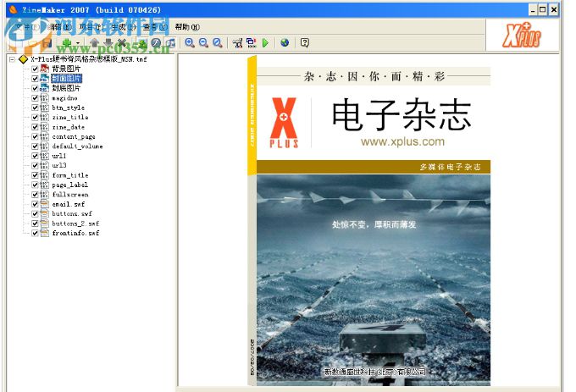The image size is (576, 392).
Task: Toggle the content_page checkbox
Action: point(35,136)
